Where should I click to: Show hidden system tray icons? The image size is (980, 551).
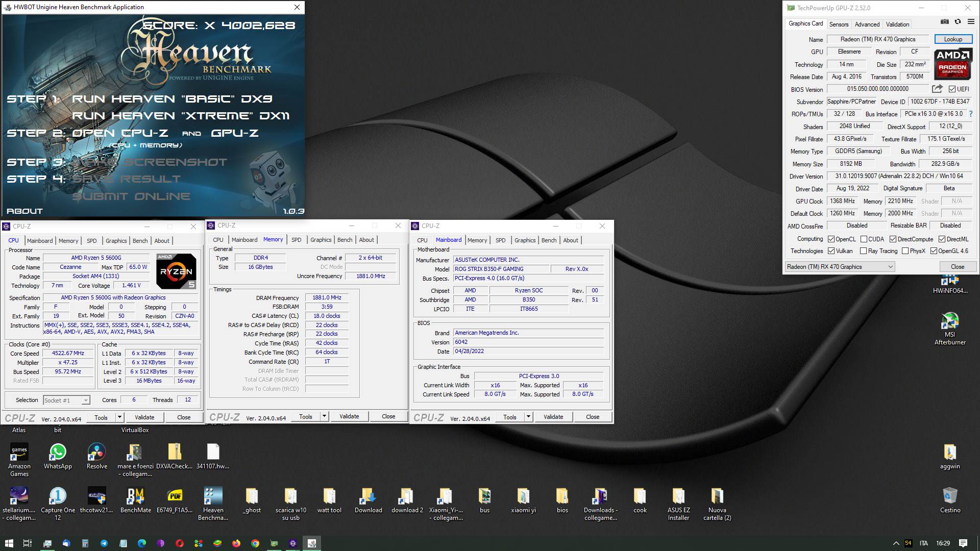(x=896, y=543)
